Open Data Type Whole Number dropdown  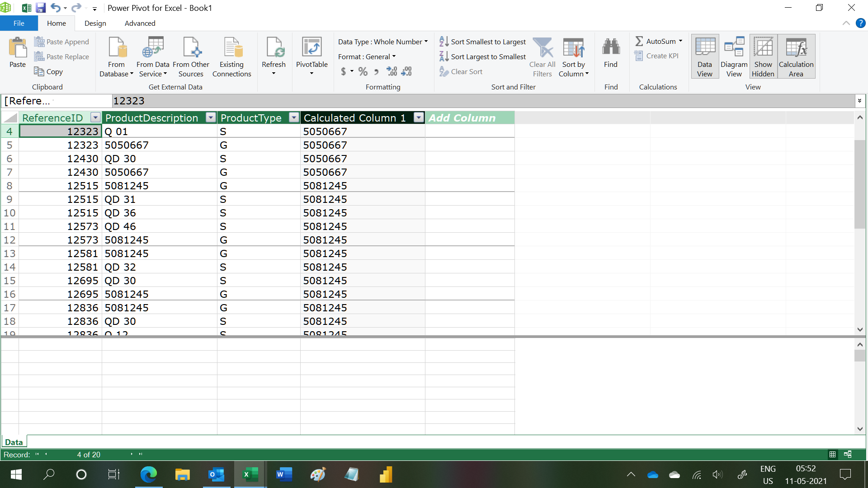(382, 42)
